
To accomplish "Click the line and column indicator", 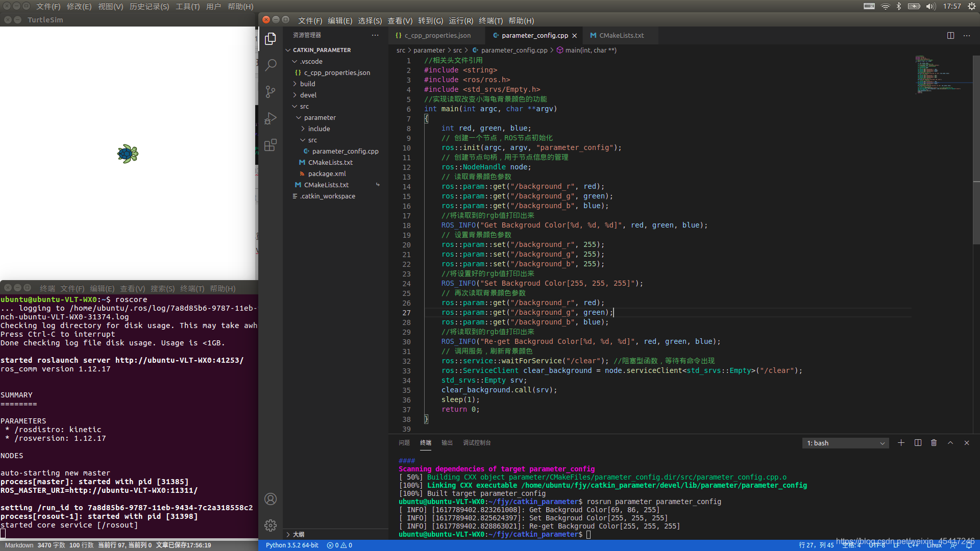I will point(816,545).
